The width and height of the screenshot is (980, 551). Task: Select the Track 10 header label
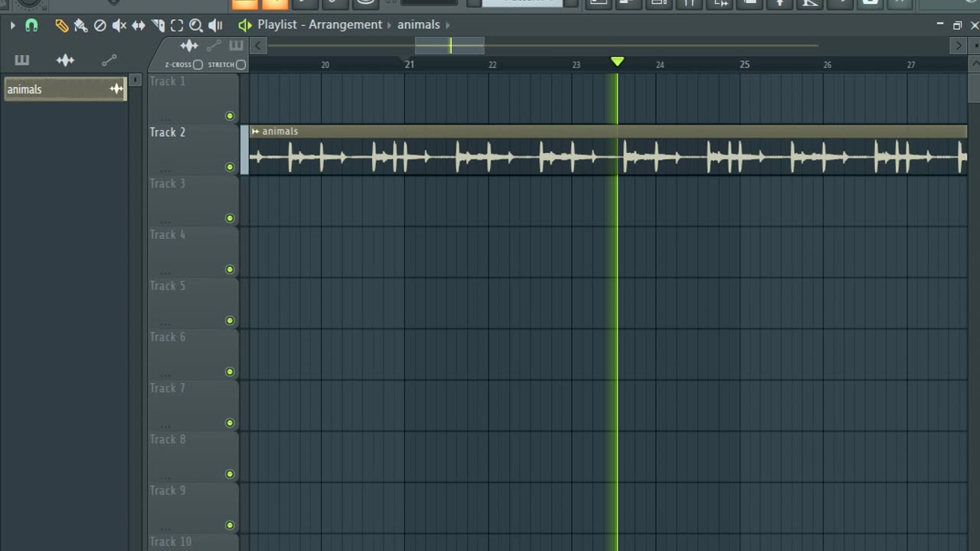pos(171,542)
